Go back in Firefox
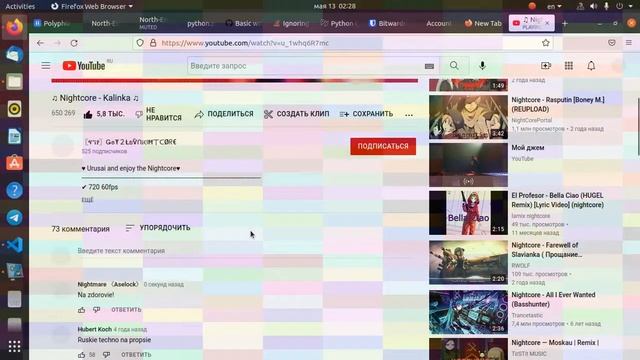640x360 pixels. click(40, 43)
